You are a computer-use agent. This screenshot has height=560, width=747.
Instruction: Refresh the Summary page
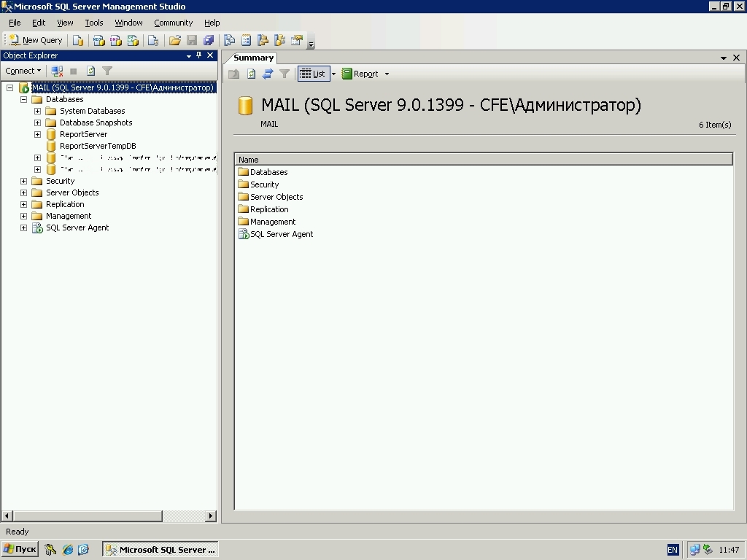(x=251, y=74)
